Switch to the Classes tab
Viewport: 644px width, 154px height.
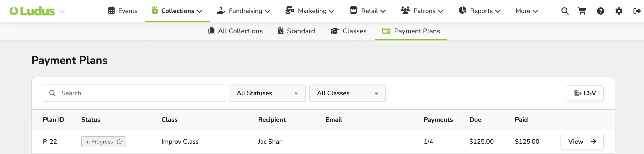(348, 31)
